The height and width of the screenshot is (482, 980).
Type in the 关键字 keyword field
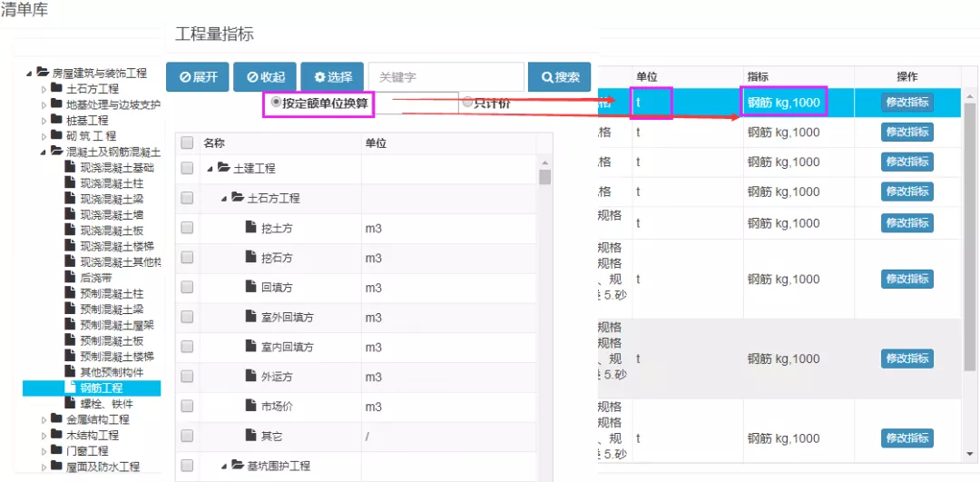pos(446,77)
